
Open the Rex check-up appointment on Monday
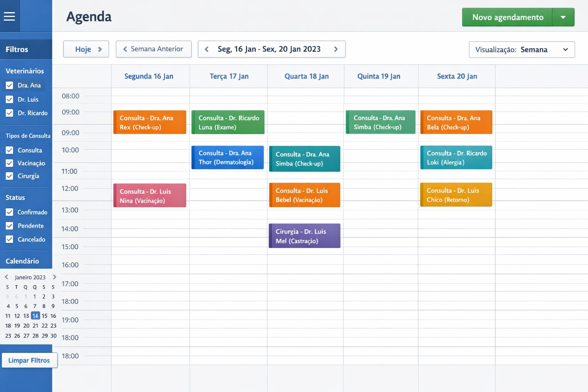coord(149,122)
